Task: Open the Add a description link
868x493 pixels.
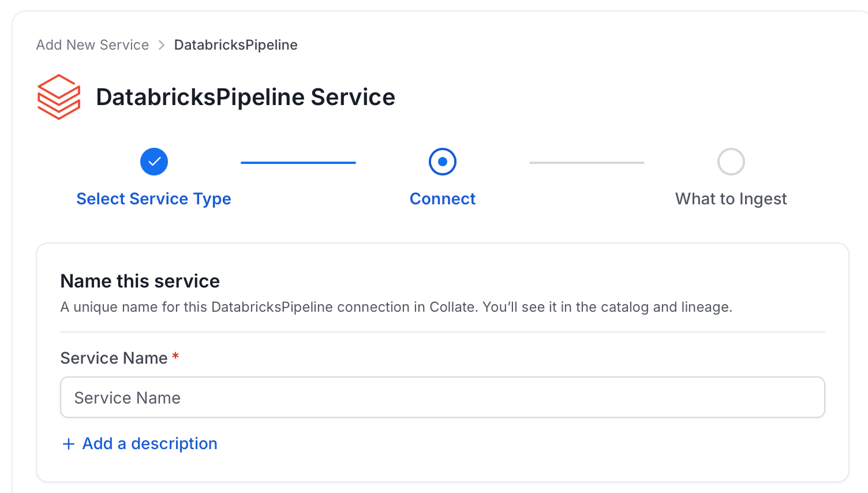Action: [x=150, y=443]
